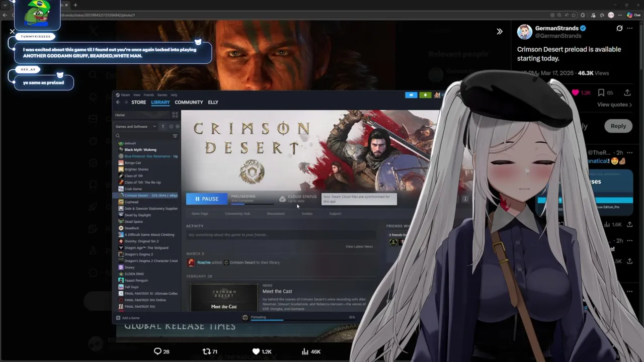Open the Steam menu
644x362 pixels.
[123, 95]
